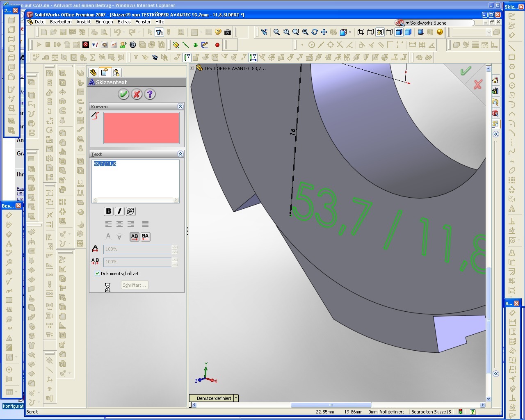Accept sketch via confirmation corner checkmark

465,71
